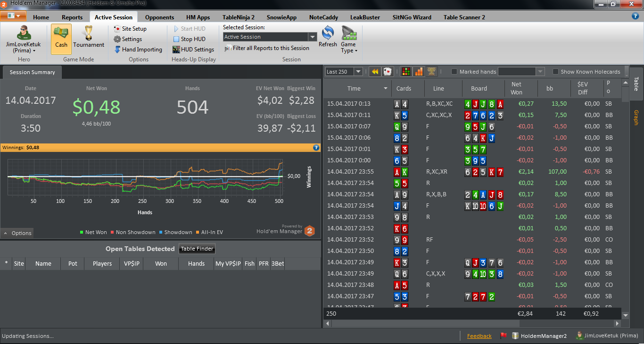Open the Home tab
This screenshot has width=644, height=344.
41,17
